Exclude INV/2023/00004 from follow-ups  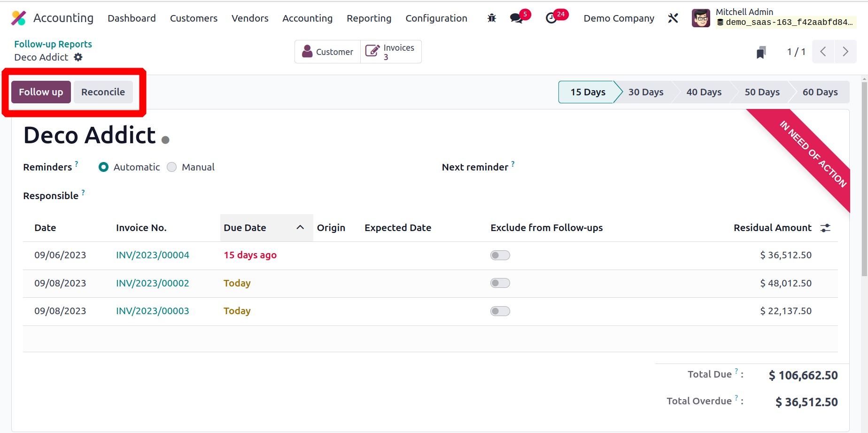click(x=500, y=255)
